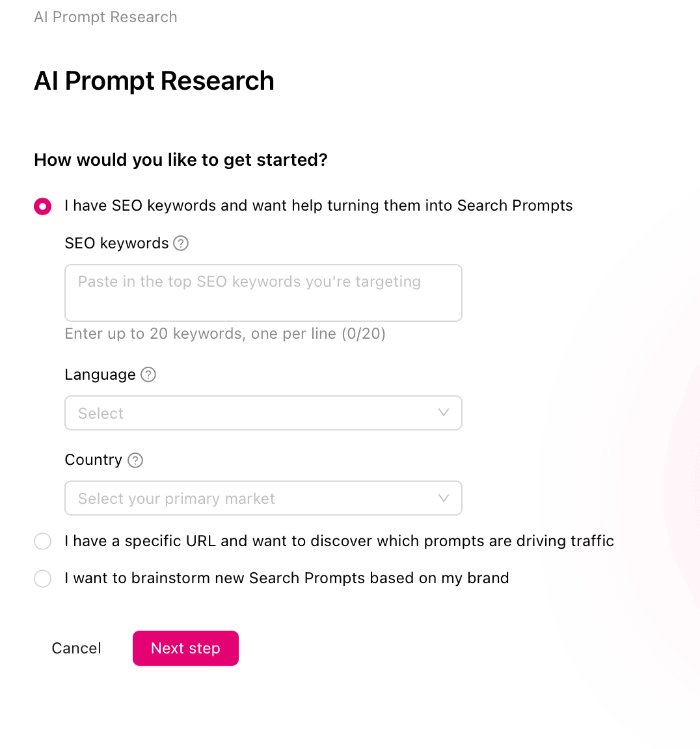Choose brainstorm new Search Prompts option
The width and height of the screenshot is (700, 749).
[42, 578]
